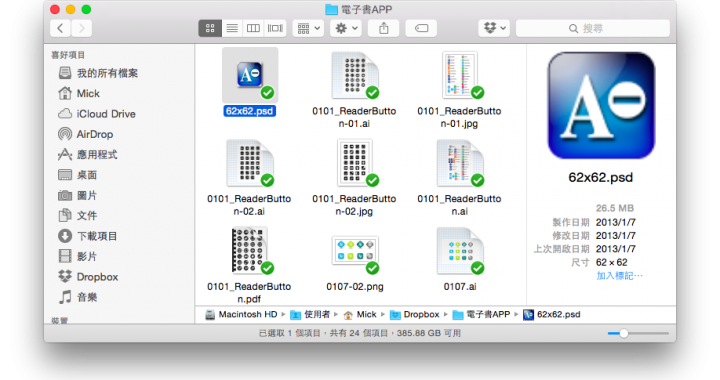The width and height of the screenshot is (720, 380).
Task: Open 我的所有檔案 in the sidebar
Action: tap(98, 73)
